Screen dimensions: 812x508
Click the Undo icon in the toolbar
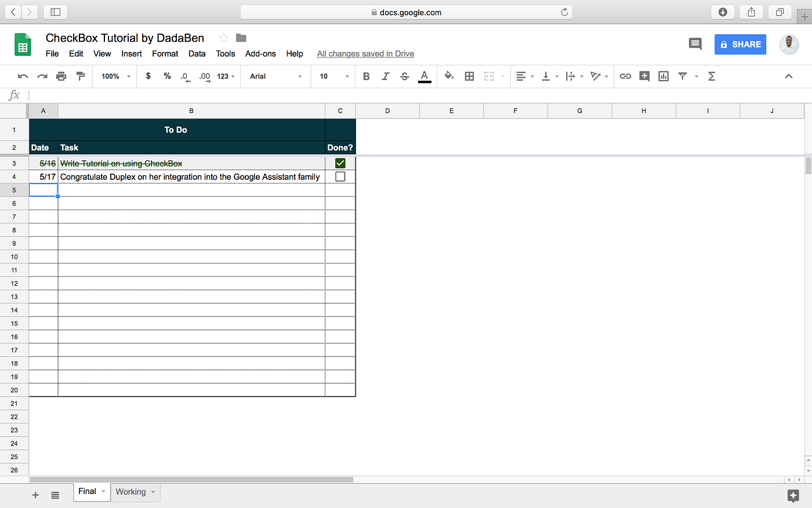tap(23, 76)
